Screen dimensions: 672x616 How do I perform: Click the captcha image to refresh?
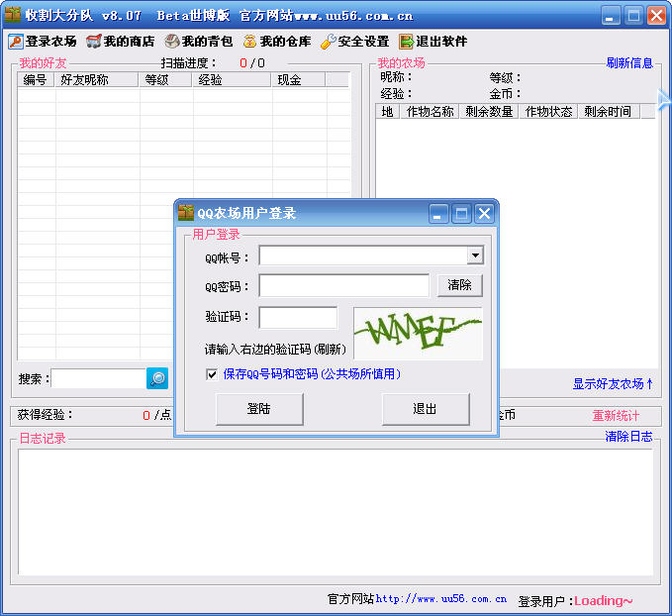click(418, 334)
